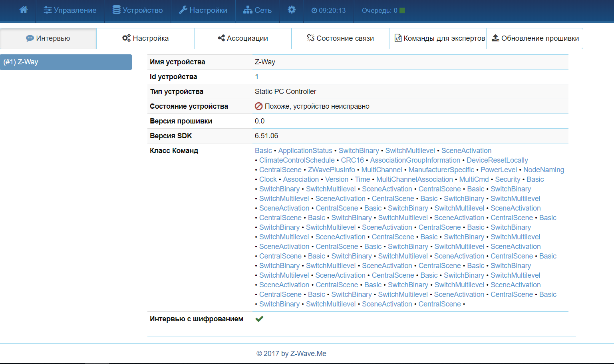The image size is (614, 364).
Task: Click the Состояние устройства row label
Action: point(189,106)
